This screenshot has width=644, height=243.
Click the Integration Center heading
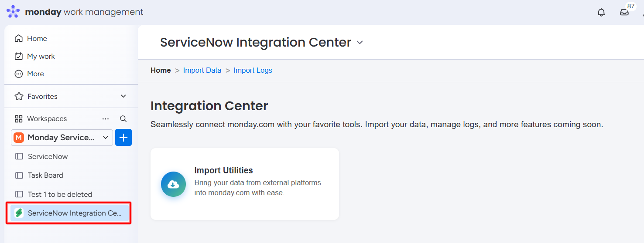pos(209,106)
